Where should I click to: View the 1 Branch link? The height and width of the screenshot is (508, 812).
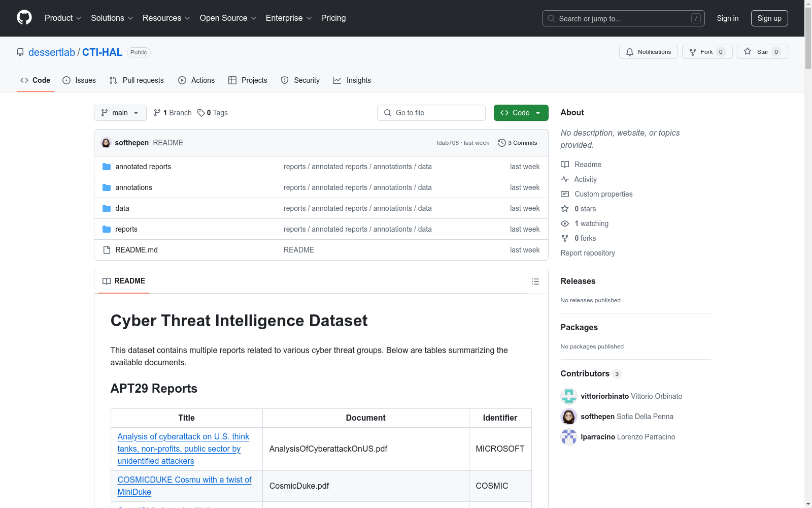coord(173,113)
